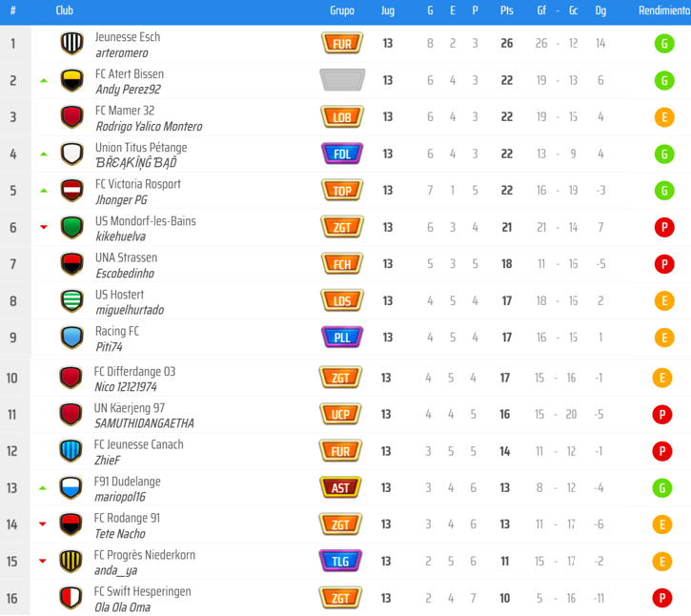This screenshot has width=691, height=616.
Task: Open the FUR group badge for Jeunesse Esch
Action: (341, 44)
